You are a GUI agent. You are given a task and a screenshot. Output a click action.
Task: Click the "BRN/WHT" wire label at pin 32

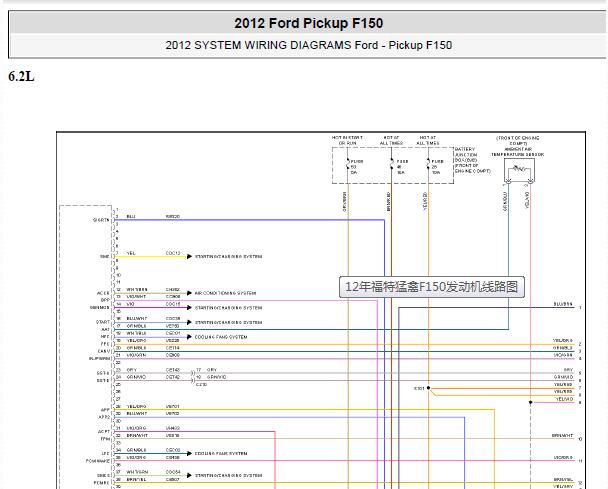pos(136,435)
